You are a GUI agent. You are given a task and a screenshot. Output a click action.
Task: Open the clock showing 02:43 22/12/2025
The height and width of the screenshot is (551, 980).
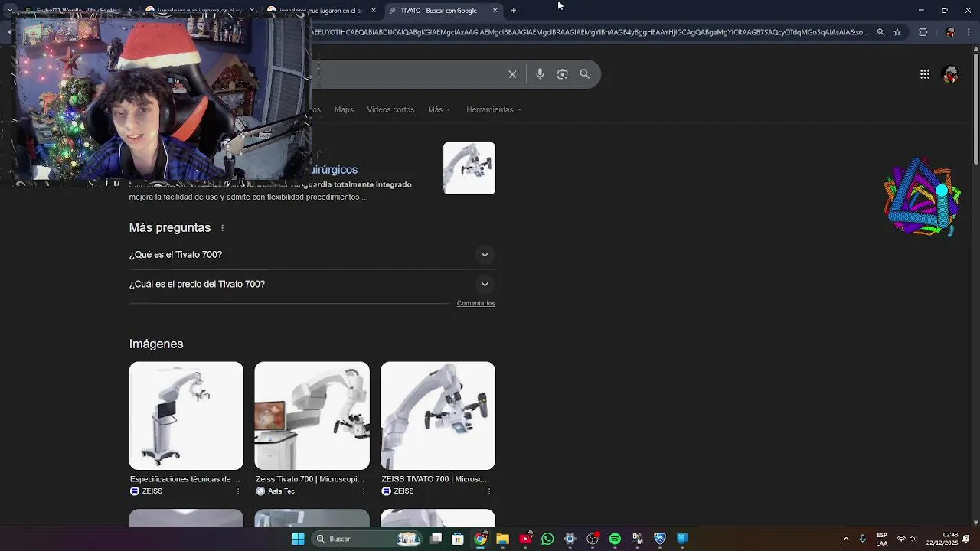point(942,539)
